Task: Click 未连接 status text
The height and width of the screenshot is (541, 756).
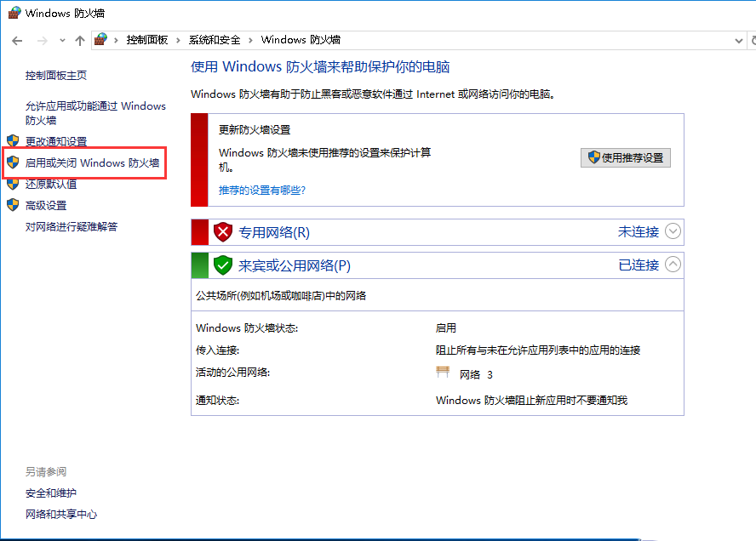Action: pyautogui.click(x=639, y=231)
